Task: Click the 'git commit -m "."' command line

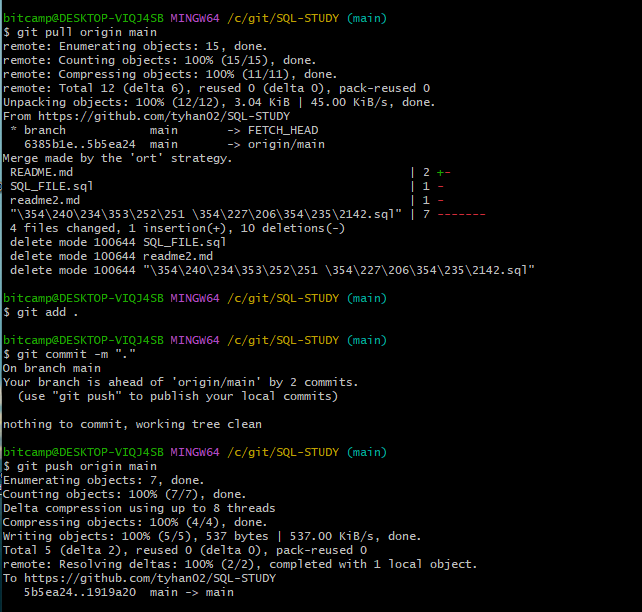Action: coord(69,354)
